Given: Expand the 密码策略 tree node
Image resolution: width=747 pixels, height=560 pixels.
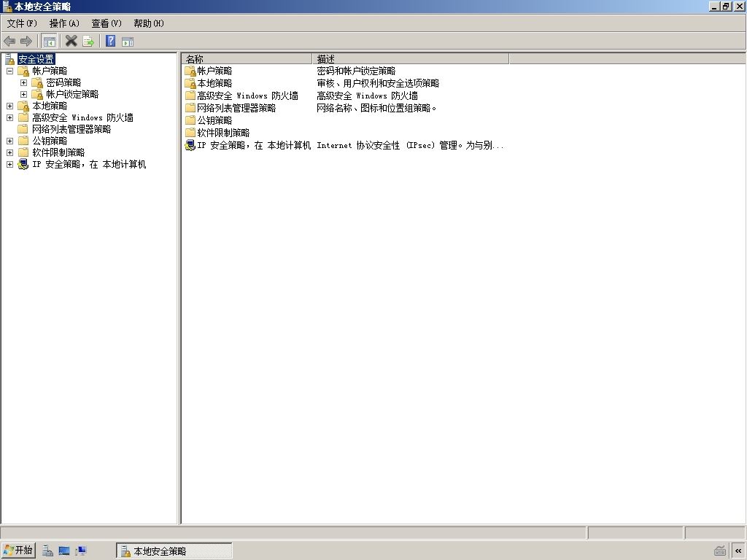Looking at the screenshot, I should [x=23, y=83].
